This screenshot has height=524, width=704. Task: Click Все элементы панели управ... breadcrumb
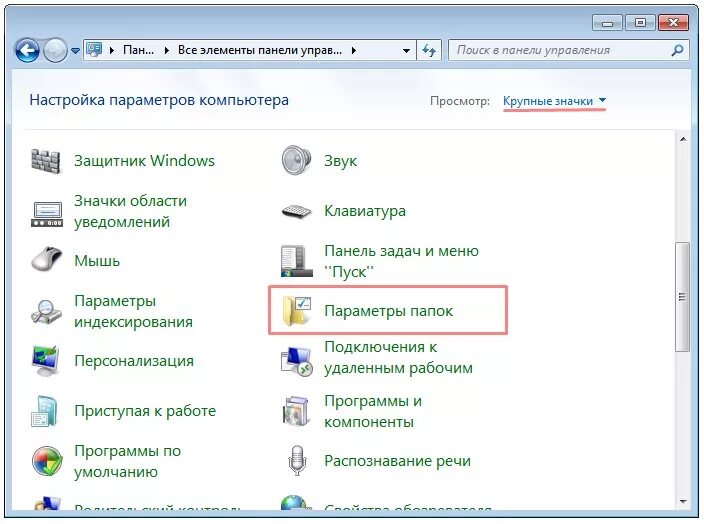(x=260, y=50)
